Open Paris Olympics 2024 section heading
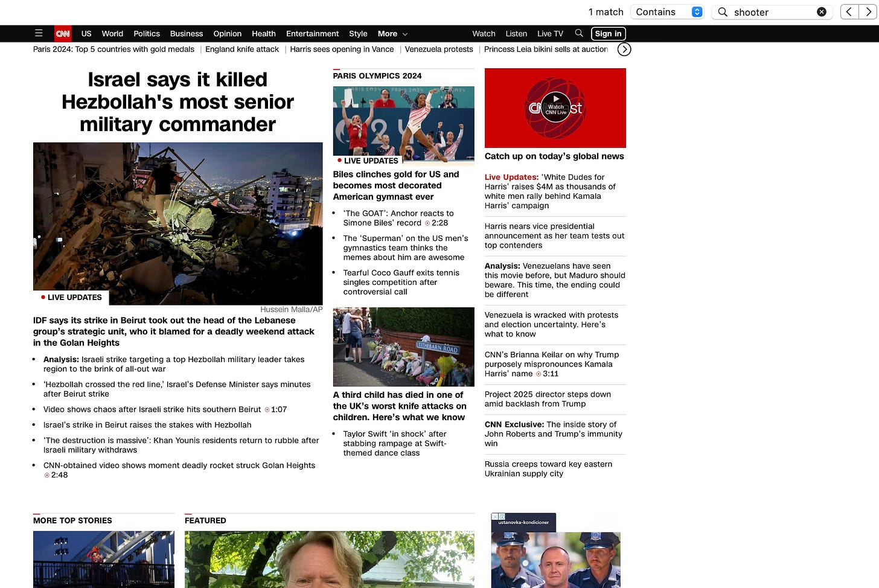The image size is (879, 588). click(377, 76)
